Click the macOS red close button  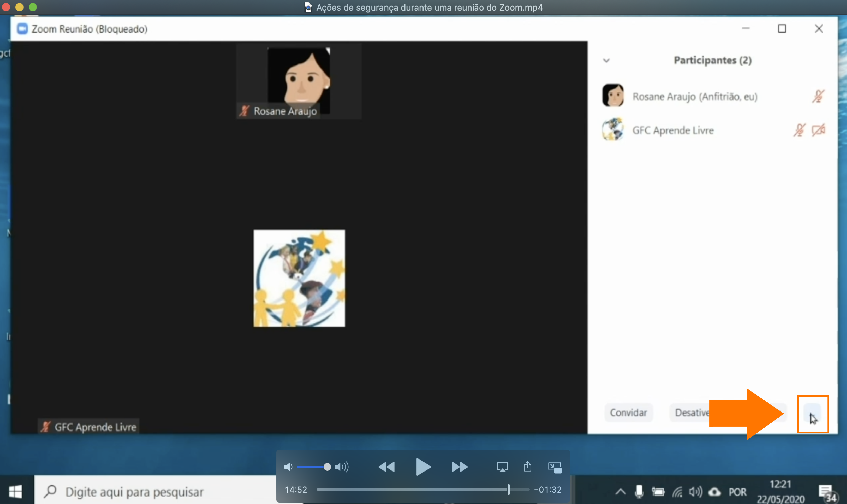tap(6, 7)
